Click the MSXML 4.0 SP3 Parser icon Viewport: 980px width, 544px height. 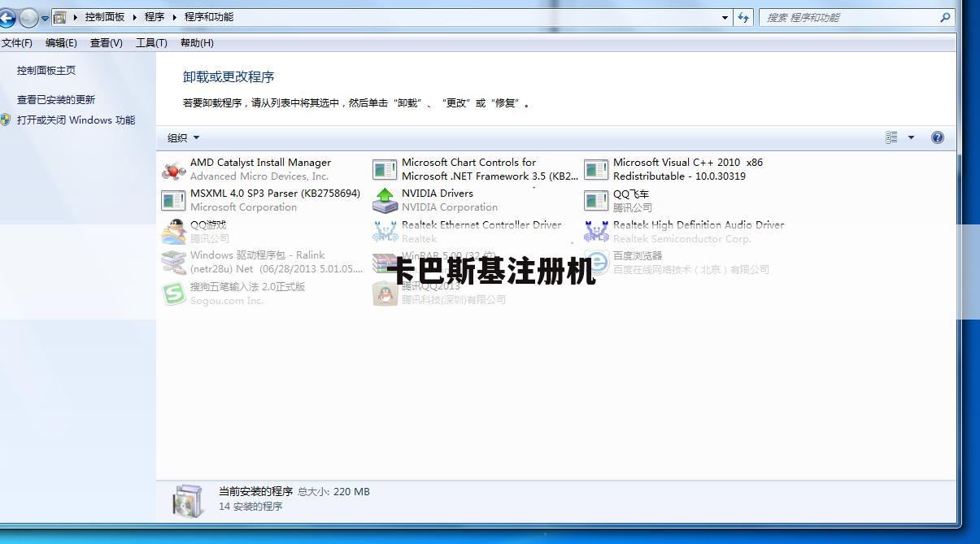coord(173,200)
